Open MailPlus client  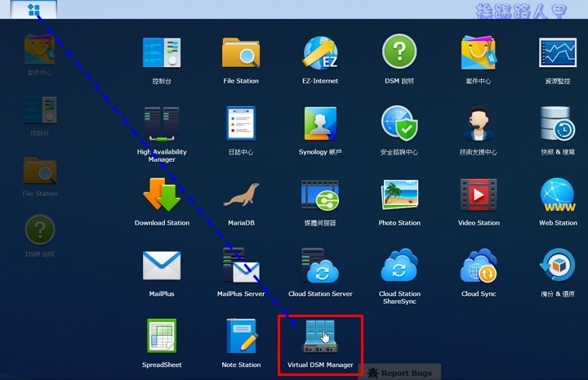click(x=162, y=266)
